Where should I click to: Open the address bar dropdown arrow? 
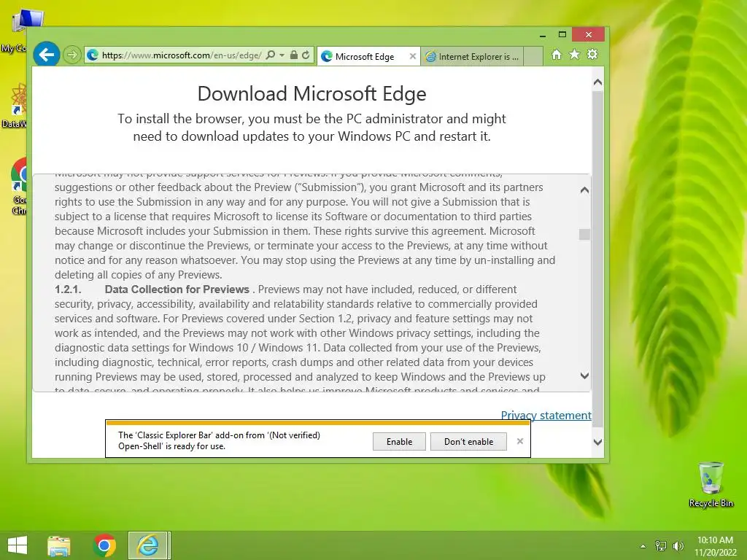pyautogui.click(x=282, y=55)
